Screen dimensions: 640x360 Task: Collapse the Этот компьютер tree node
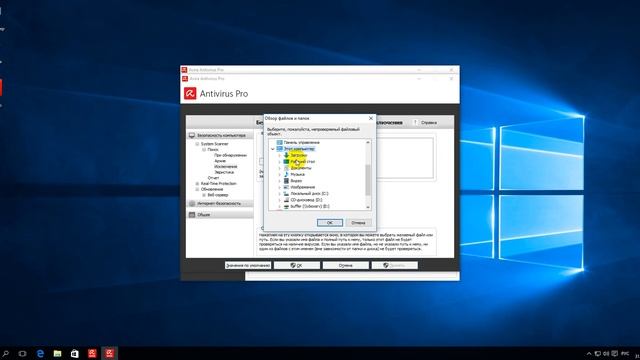[273, 149]
